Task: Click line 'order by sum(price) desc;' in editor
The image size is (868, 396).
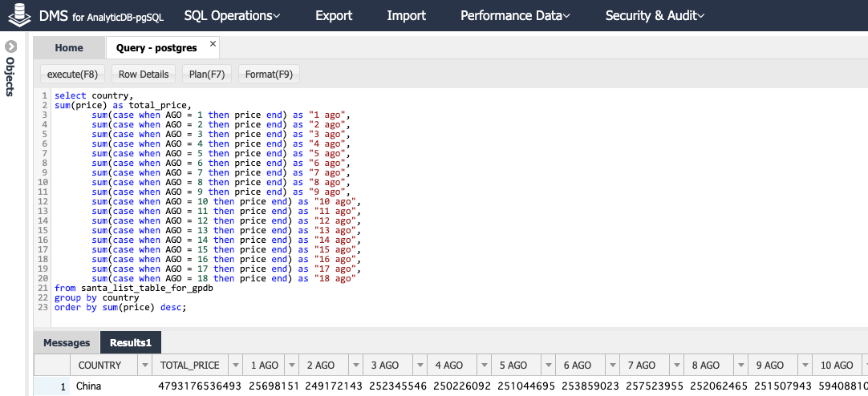Action: pos(120,308)
